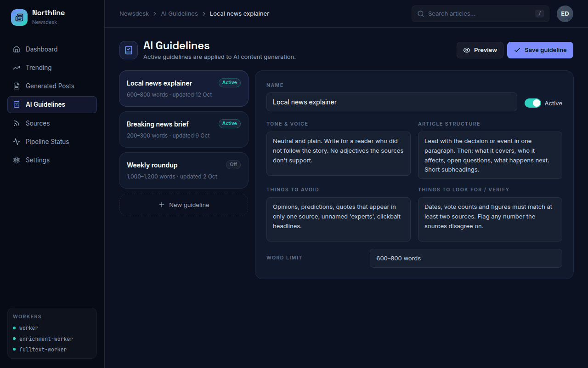Click the Generated Posts document icon
Image resolution: width=588 pixels, height=368 pixels.
point(17,86)
